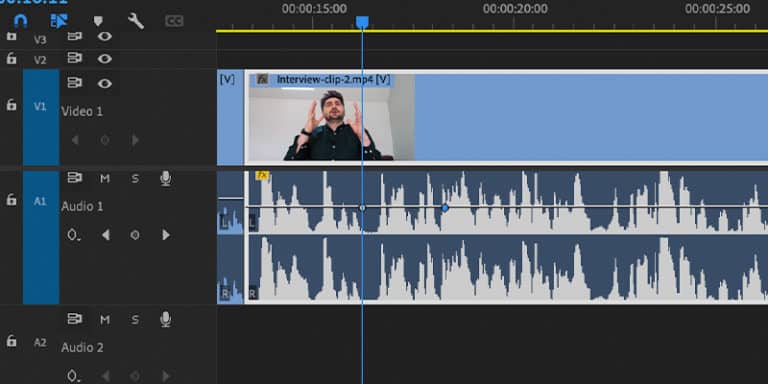Go to next keyframe on Audio 1

point(166,235)
